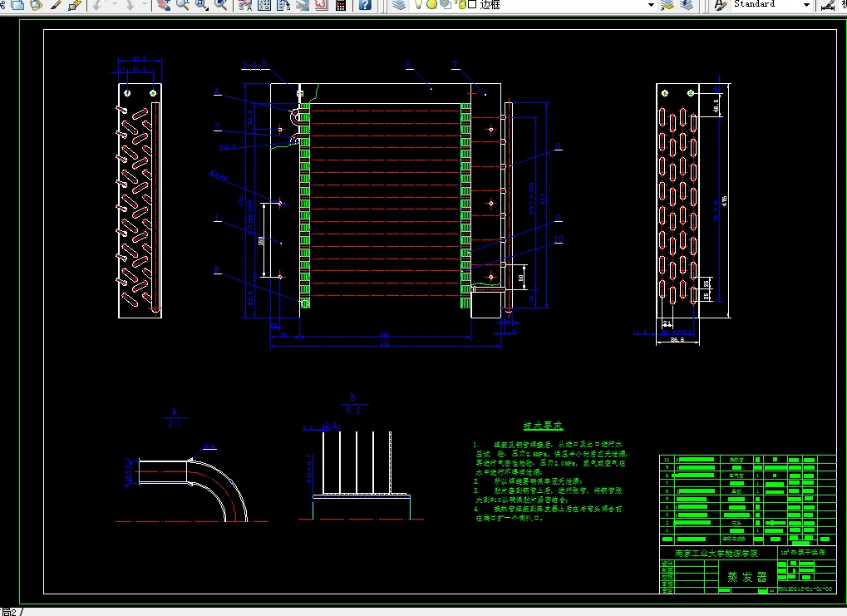The width and height of the screenshot is (847, 616).
Task: Activate the Pan hand tool
Action: click(164, 4)
